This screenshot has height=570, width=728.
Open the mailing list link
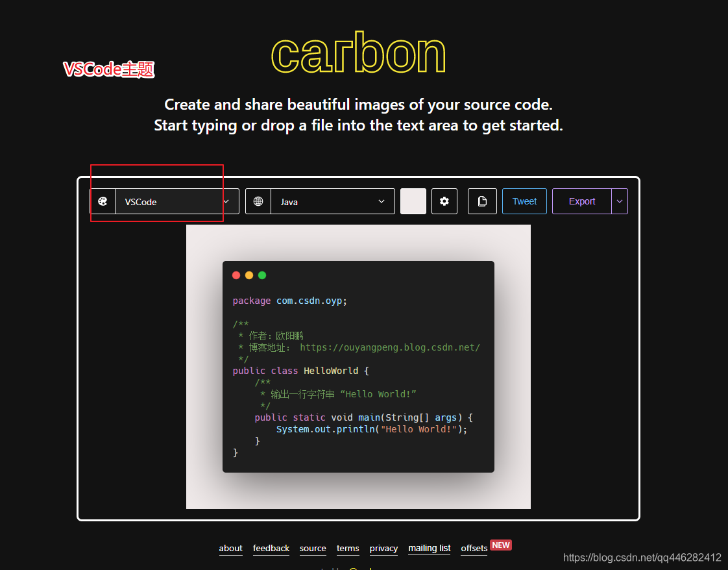[430, 548]
